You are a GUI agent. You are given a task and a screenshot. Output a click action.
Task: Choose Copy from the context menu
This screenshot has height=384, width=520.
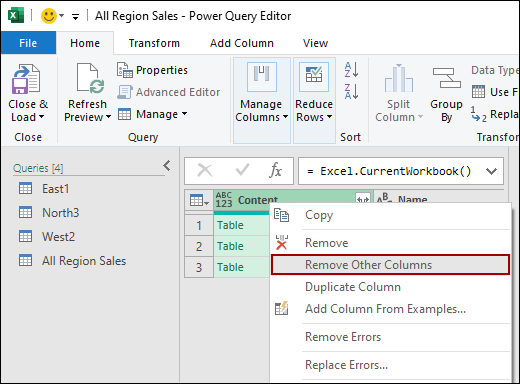390,215
